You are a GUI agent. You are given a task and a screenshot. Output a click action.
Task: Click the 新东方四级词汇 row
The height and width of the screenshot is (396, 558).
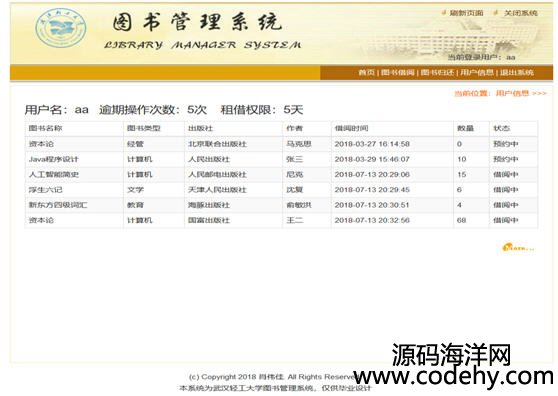281,205
